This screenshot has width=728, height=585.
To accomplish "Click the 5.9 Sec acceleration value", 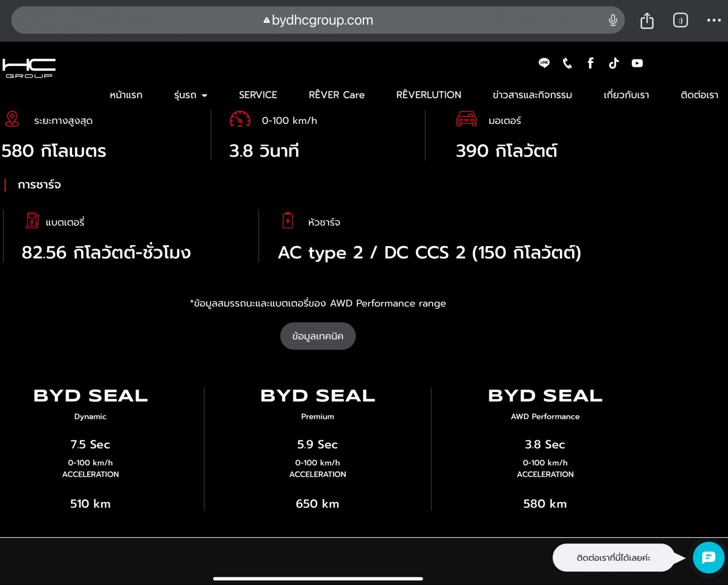I will pyautogui.click(x=318, y=444).
